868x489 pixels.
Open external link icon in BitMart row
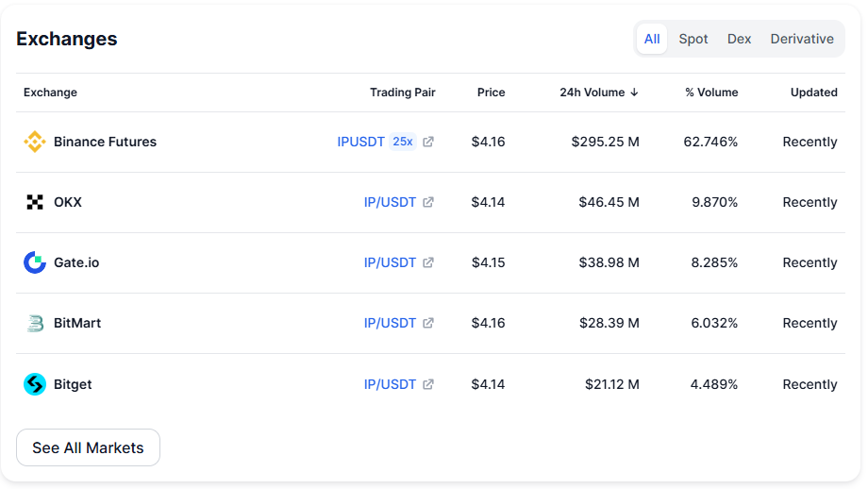(428, 323)
